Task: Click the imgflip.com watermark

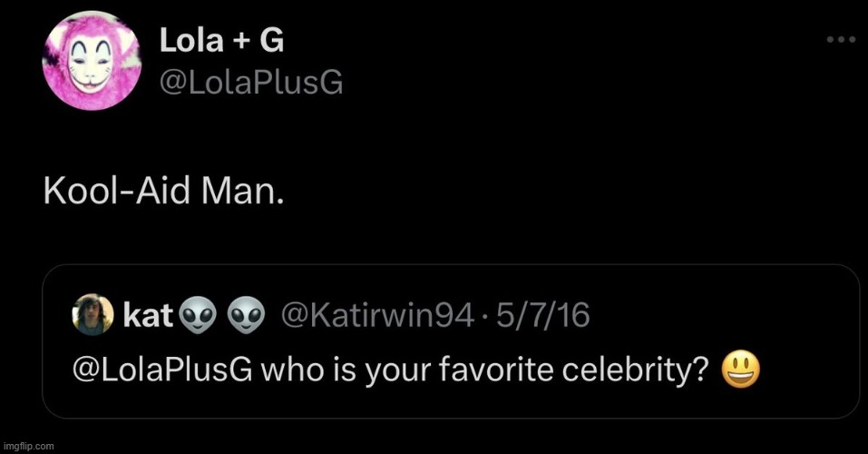Action: 29,446
